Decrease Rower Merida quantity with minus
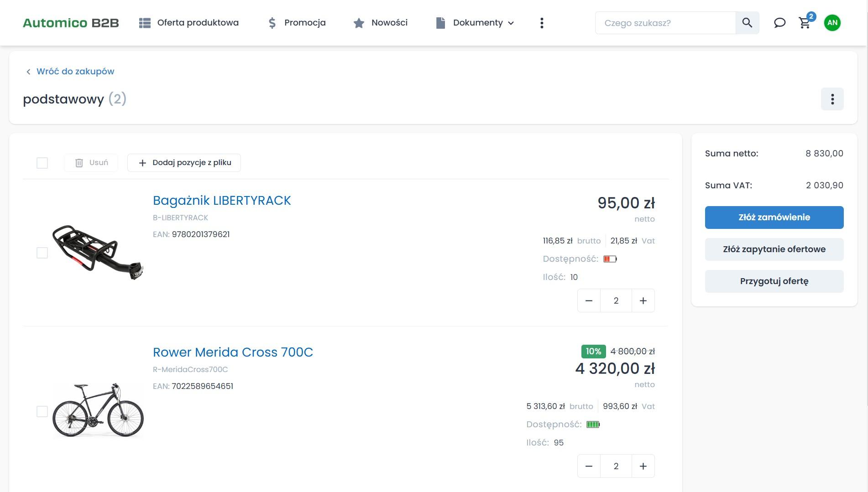This screenshot has height=492, width=868. click(589, 466)
